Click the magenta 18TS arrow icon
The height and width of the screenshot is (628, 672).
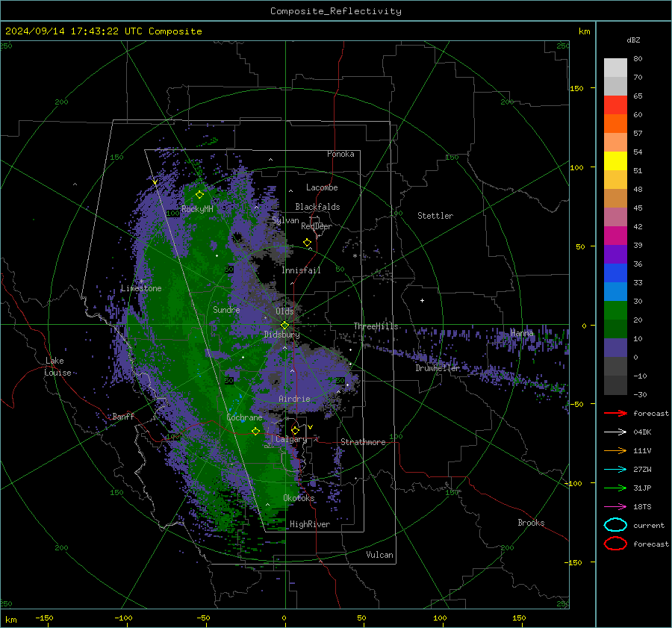(x=615, y=507)
